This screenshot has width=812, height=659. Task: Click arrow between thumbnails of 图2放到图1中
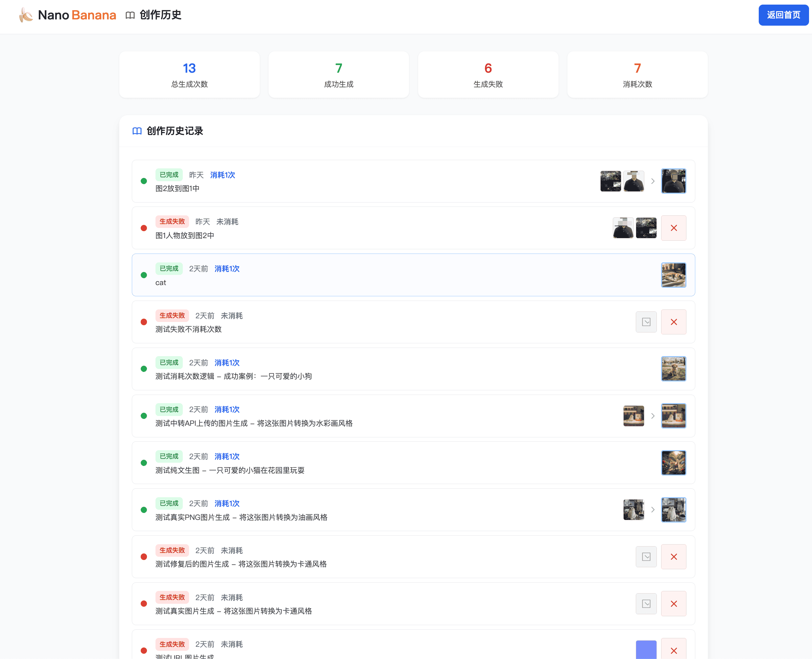tap(653, 181)
